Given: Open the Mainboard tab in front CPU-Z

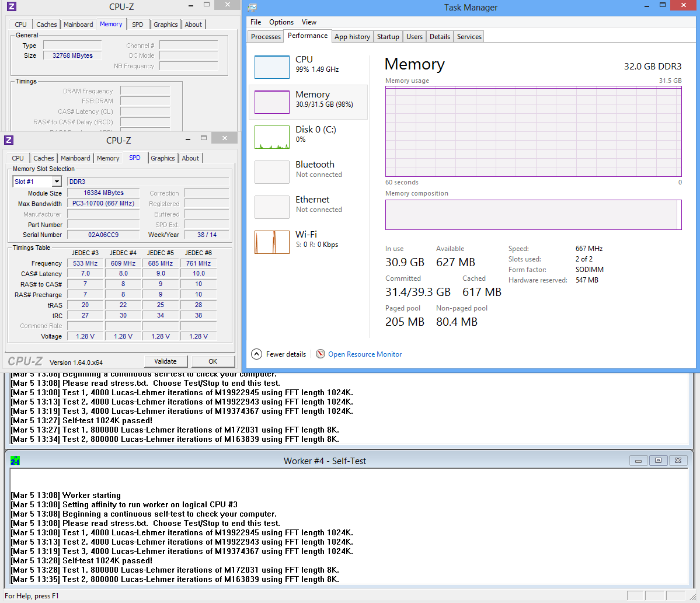Looking at the screenshot, I should pyautogui.click(x=75, y=158).
